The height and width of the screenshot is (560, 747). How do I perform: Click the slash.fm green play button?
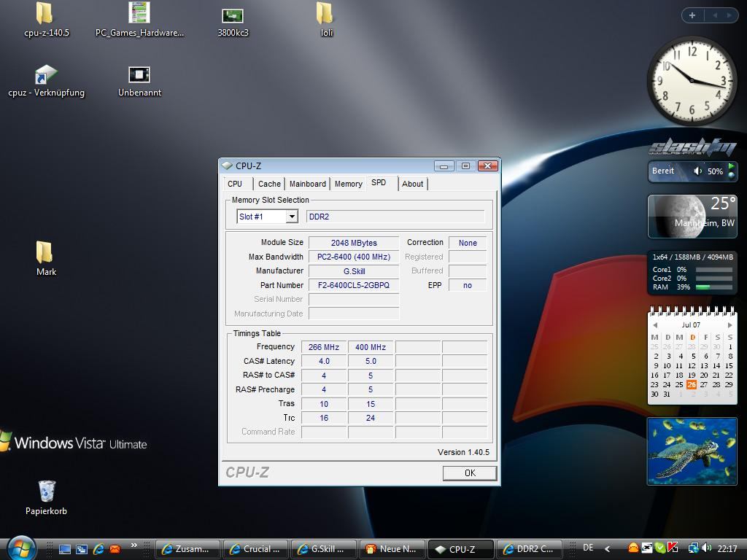731,166
